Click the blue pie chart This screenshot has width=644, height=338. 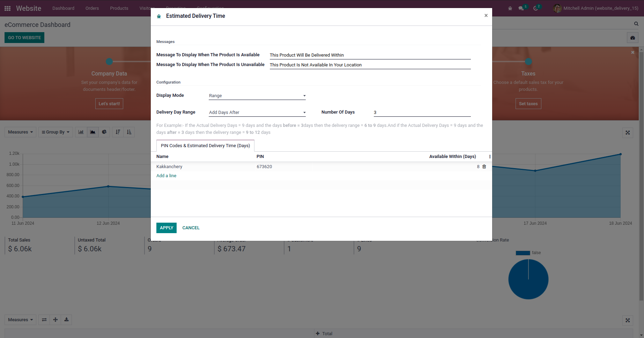pyautogui.click(x=528, y=279)
